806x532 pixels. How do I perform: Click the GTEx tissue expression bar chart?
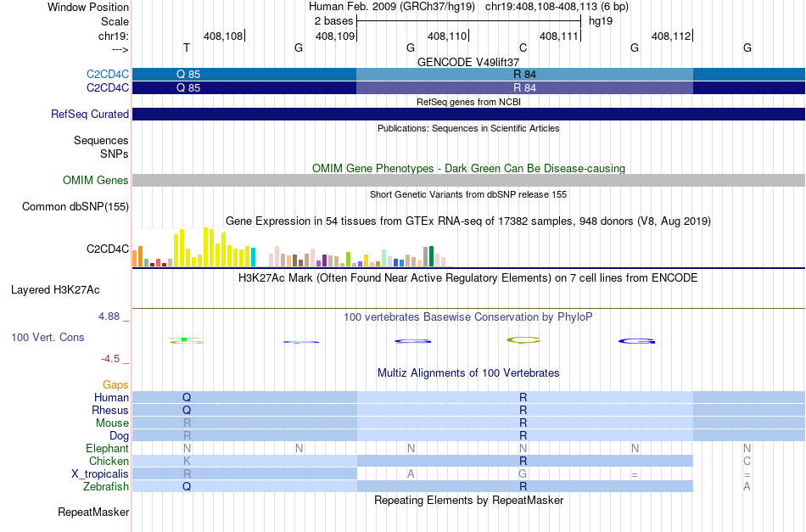pos(292,248)
